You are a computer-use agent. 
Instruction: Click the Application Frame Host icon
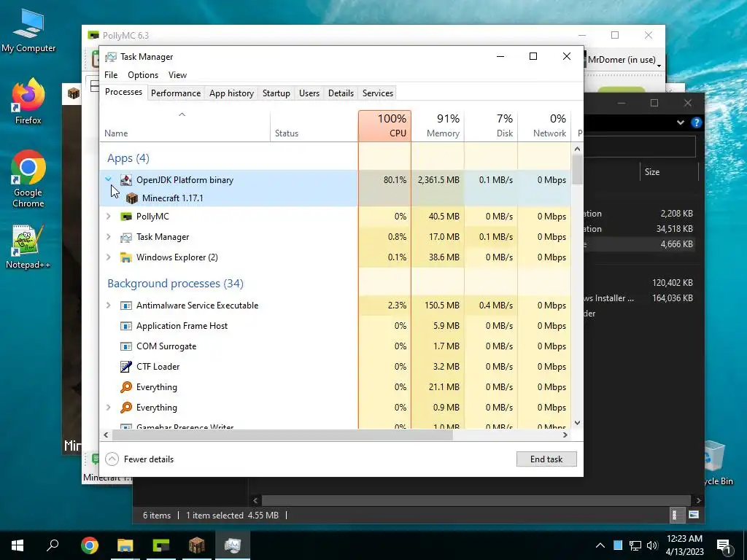click(125, 326)
